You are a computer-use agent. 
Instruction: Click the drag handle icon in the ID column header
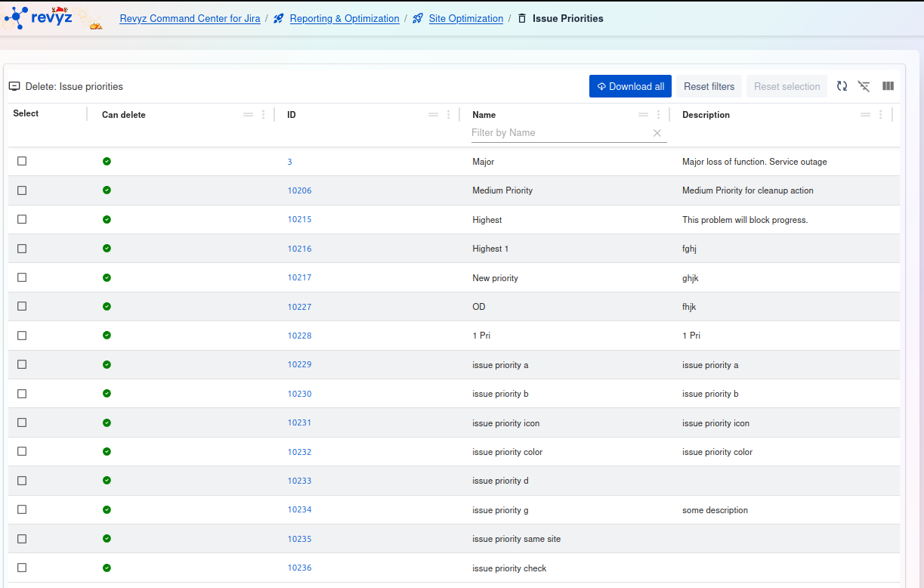(433, 115)
